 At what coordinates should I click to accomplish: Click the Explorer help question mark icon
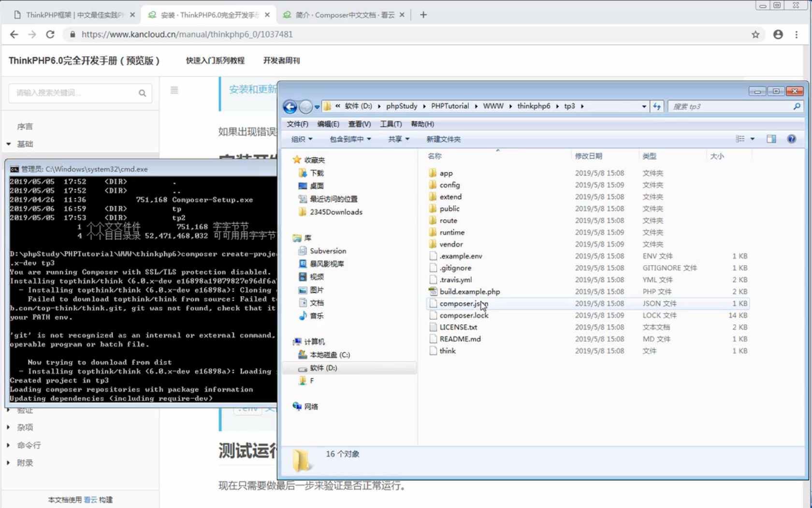pyautogui.click(x=791, y=139)
